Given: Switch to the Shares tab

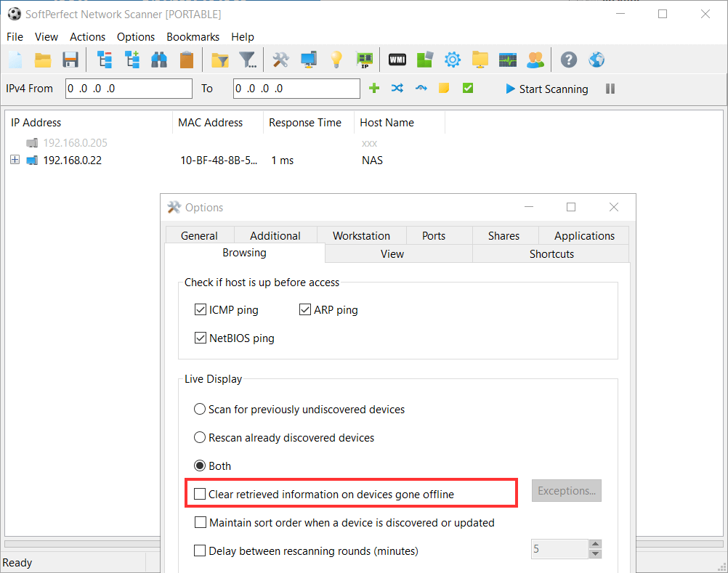Looking at the screenshot, I should pos(503,236).
